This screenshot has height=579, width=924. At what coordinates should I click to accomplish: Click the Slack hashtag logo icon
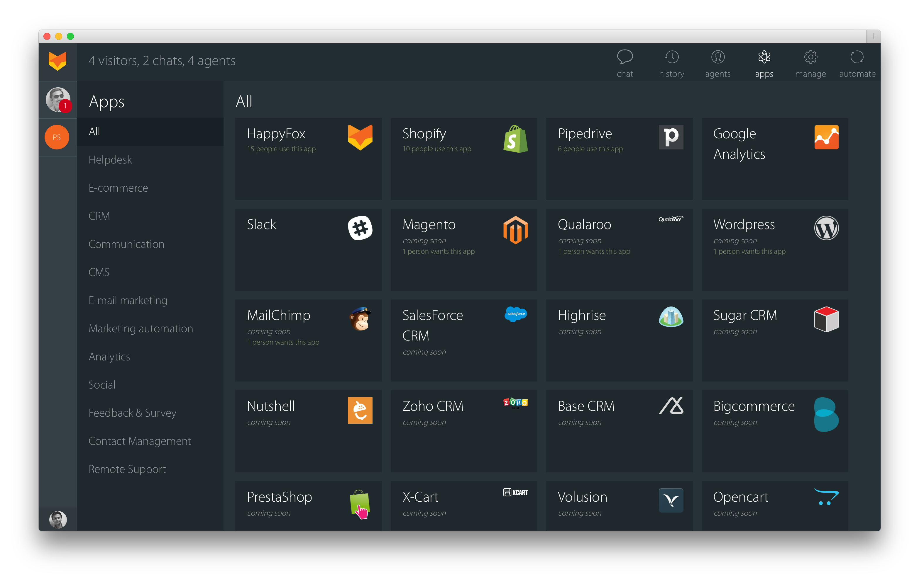[360, 228]
